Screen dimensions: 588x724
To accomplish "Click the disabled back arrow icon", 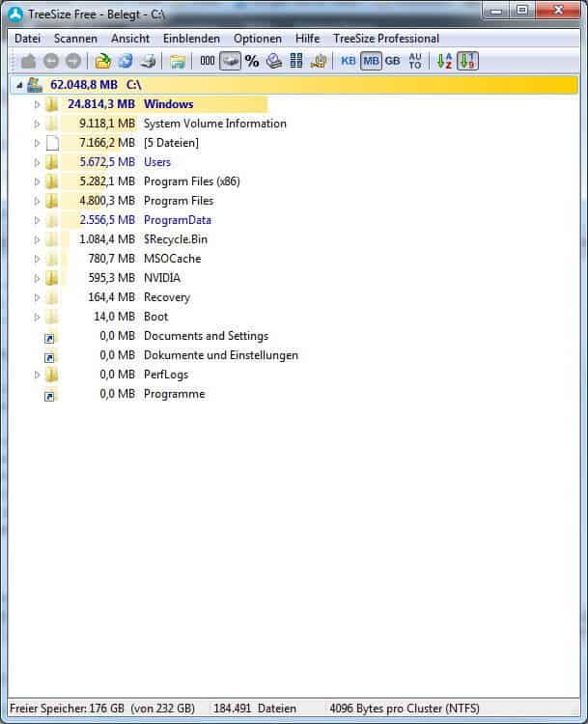I will pos(51,61).
